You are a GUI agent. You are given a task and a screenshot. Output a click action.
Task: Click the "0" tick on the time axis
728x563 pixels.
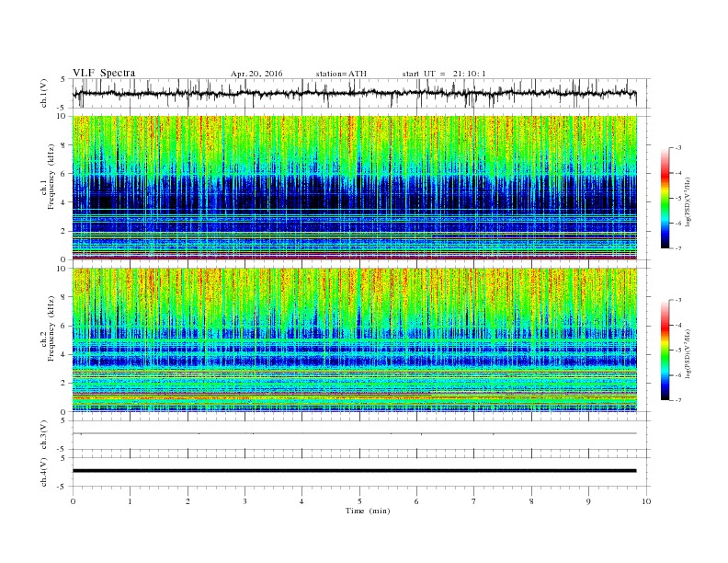(73, 501)
